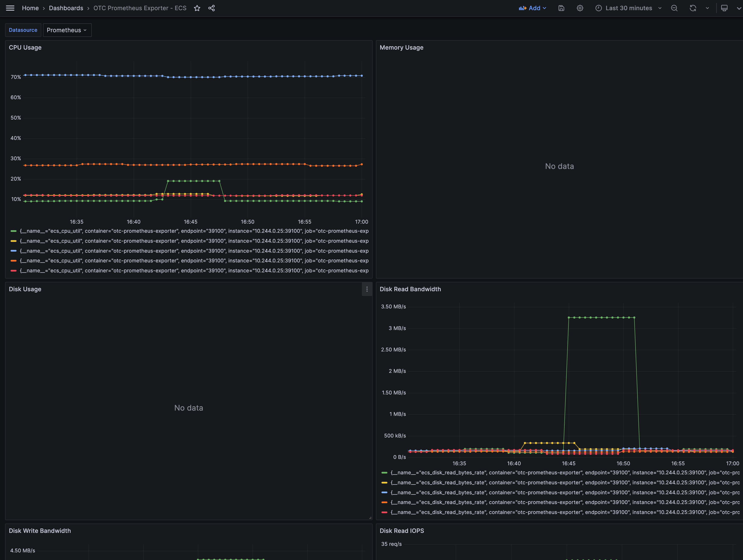Expand the refresh interval dropdown arrow
The image size is (743, 560).
[x=707, y=8]
